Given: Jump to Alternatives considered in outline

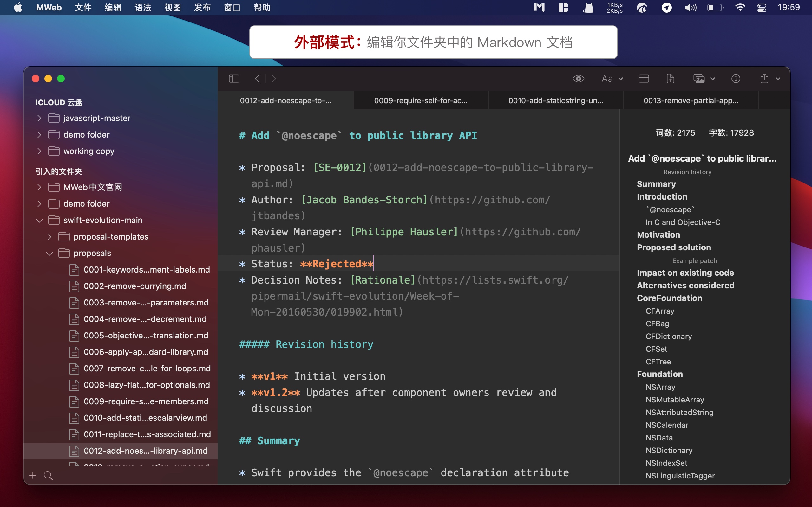Looking at the screenshot, I should click(x=685, y=286).
